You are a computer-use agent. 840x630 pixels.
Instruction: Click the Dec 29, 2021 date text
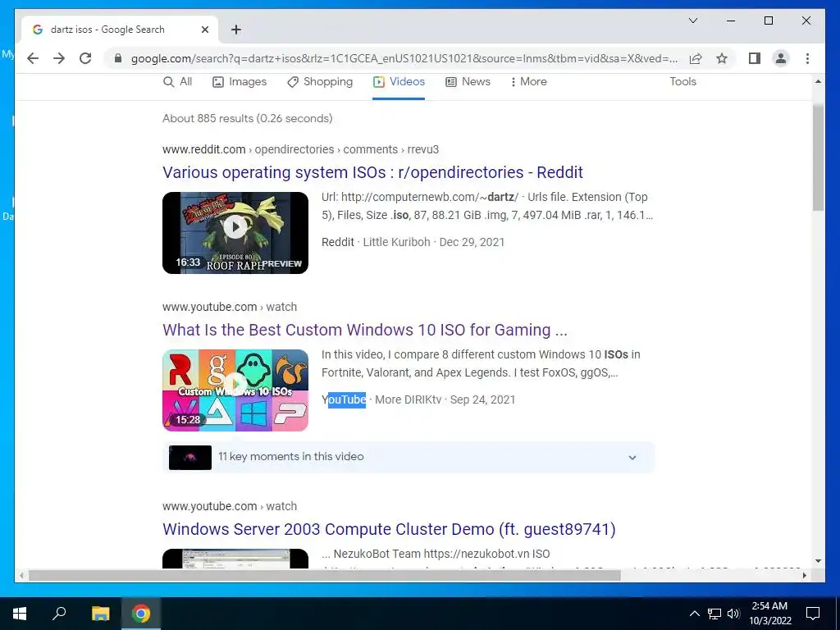coord(472,242)
